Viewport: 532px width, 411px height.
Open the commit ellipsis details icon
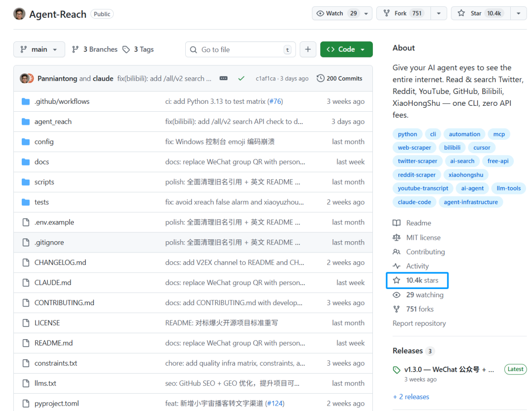tap(224, 78)
